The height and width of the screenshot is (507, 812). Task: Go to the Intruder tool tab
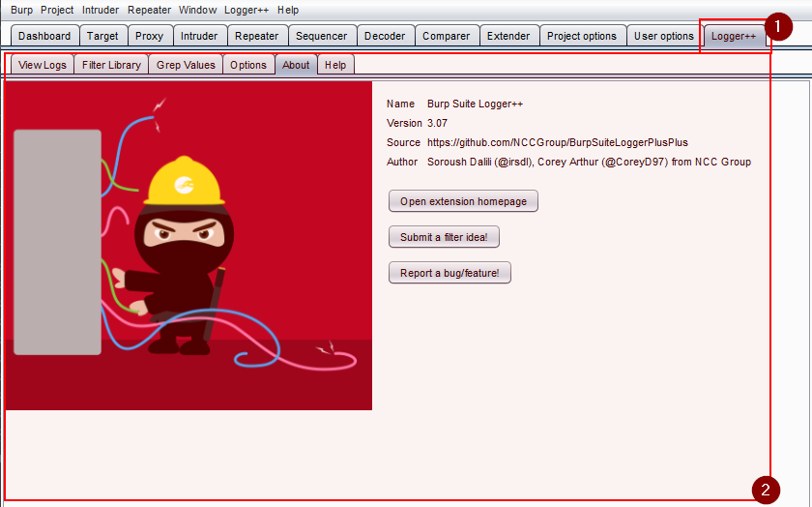point(199,36)
